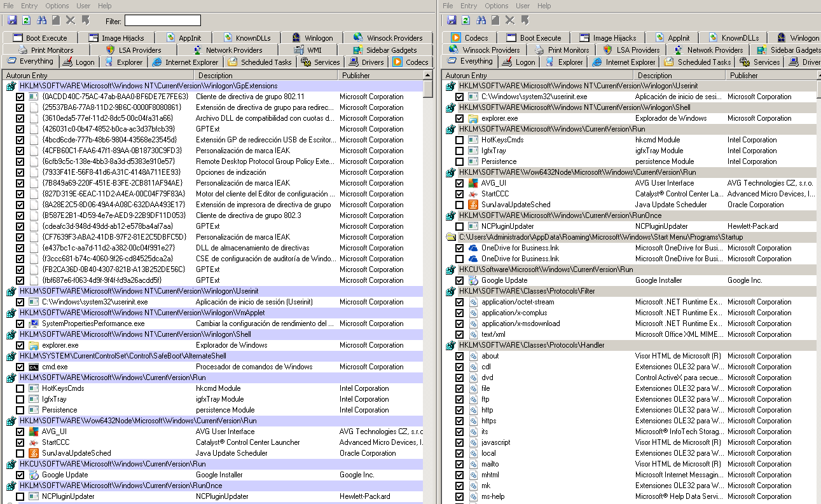Click the Google Update icon in right window
The image size is (821, 504).
[473, 280]
